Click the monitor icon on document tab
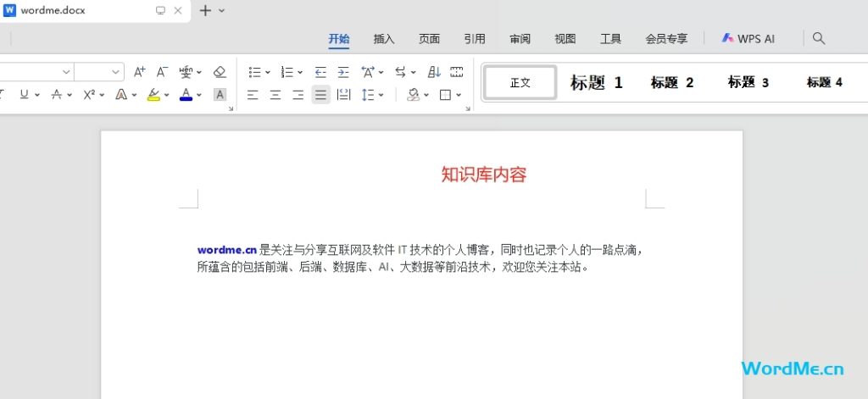The width and height of the screenshot is (868, 399). pos(160,10)
